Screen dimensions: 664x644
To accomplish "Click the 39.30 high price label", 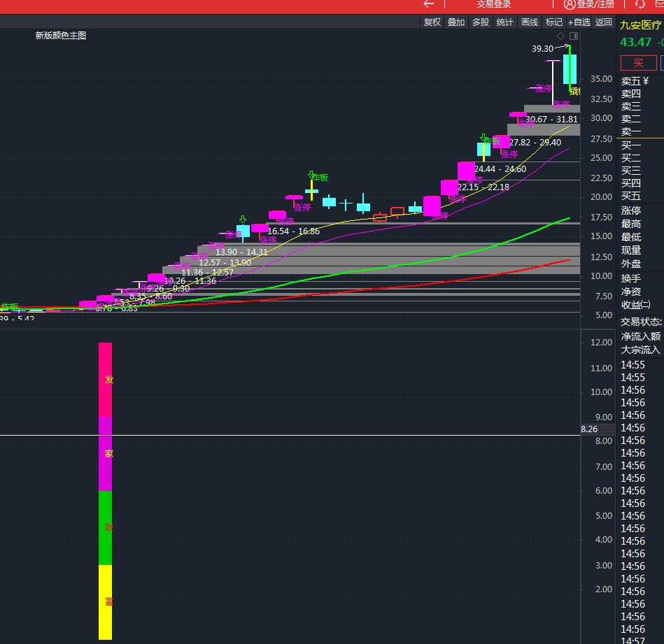I will coord(542,49).
